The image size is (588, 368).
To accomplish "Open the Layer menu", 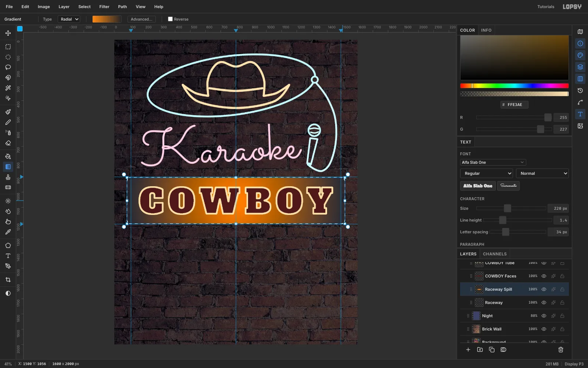I will tap(64, 7).
